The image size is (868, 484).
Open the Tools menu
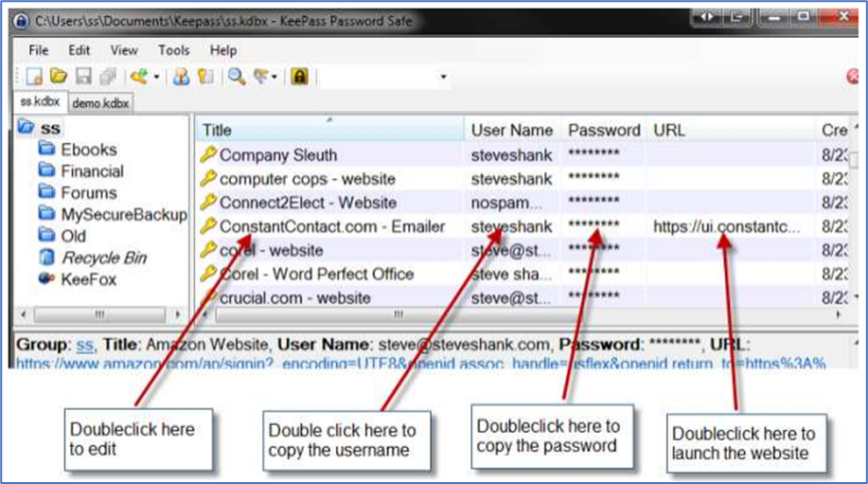174,50
